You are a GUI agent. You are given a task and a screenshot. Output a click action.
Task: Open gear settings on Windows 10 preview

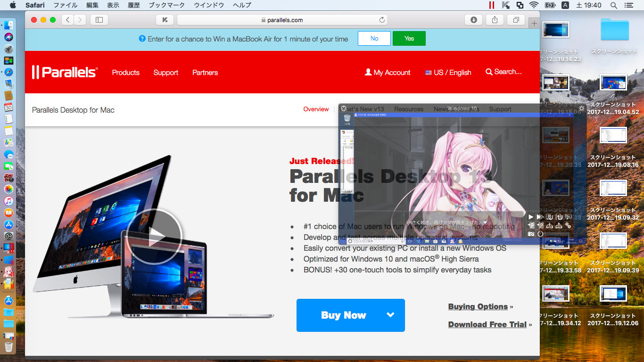coord(582,108)
